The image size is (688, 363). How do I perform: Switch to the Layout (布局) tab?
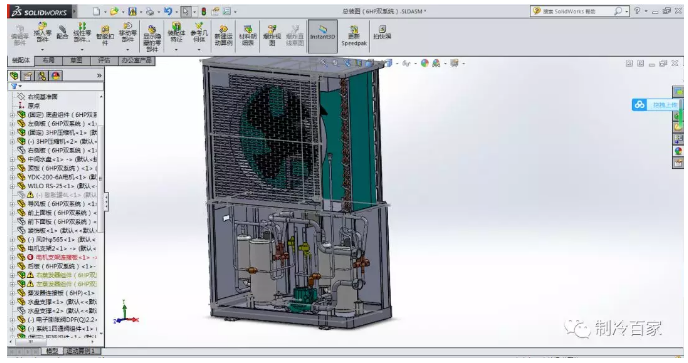(48, 61)
